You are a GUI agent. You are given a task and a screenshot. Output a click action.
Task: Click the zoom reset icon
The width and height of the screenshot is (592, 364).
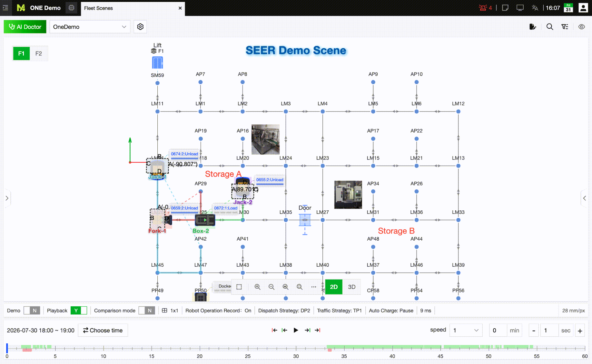click(x=300, y=287)
